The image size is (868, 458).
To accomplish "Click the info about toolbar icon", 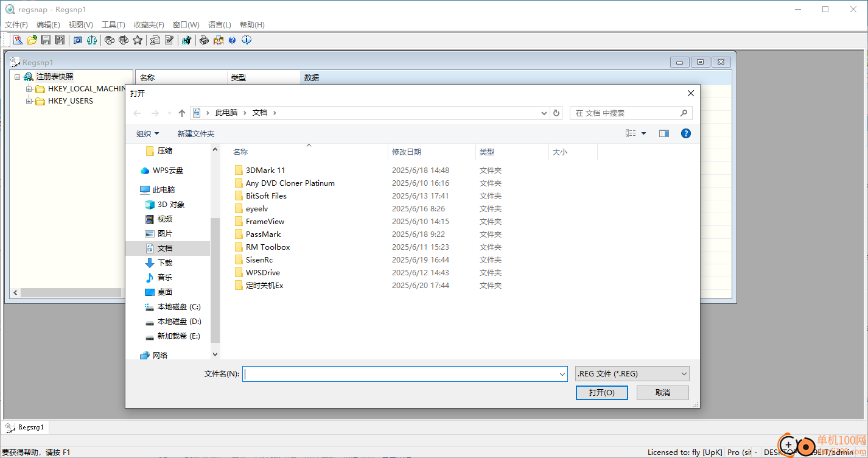I will pos(247,40).
